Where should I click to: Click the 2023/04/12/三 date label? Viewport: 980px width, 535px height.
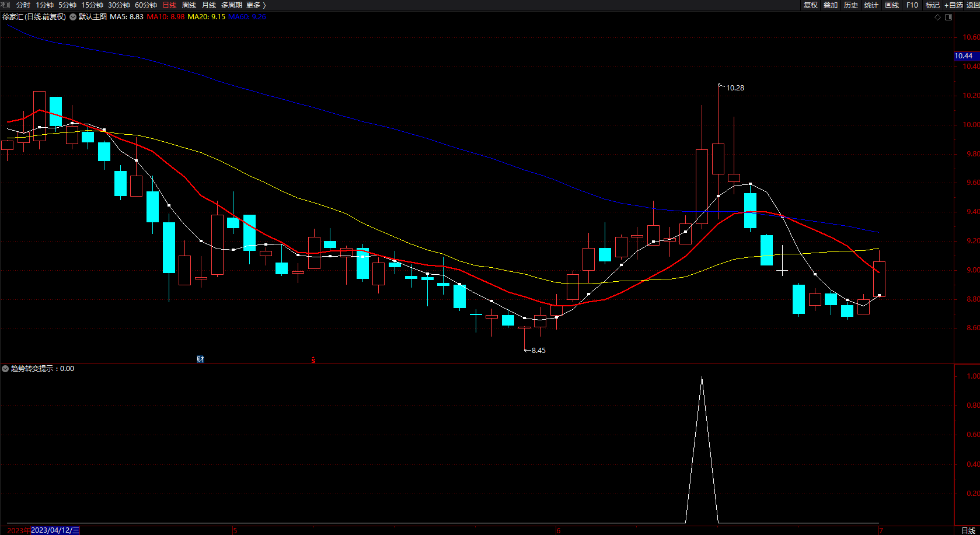point(55,530)
